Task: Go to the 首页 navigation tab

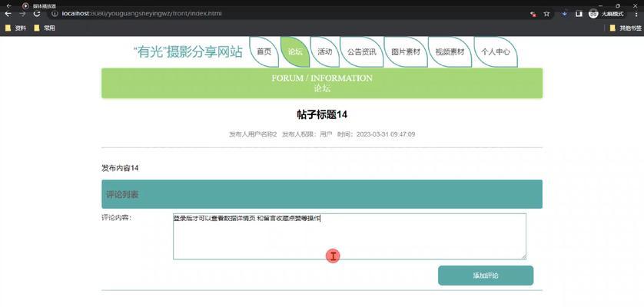Action: pos(264,52)
